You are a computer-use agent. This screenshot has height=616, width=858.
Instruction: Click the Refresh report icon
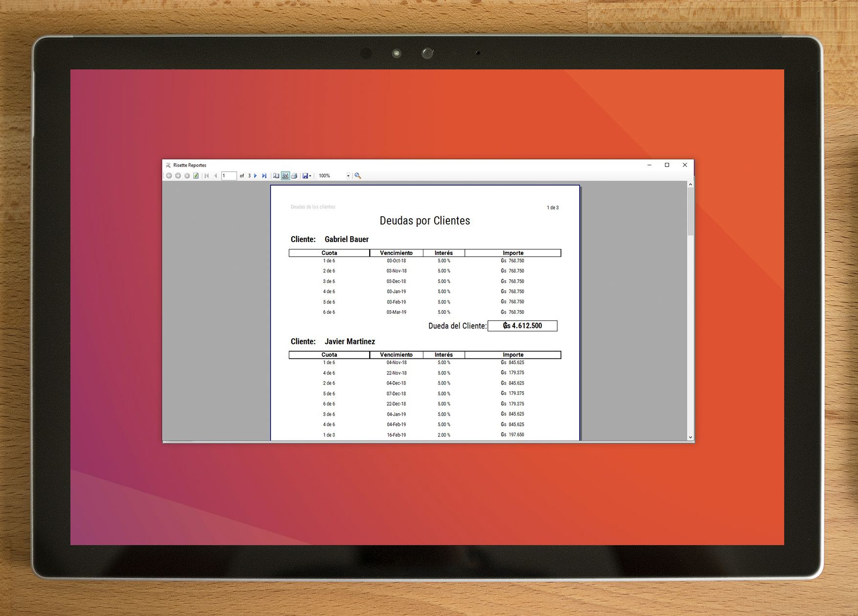[196, 176]
